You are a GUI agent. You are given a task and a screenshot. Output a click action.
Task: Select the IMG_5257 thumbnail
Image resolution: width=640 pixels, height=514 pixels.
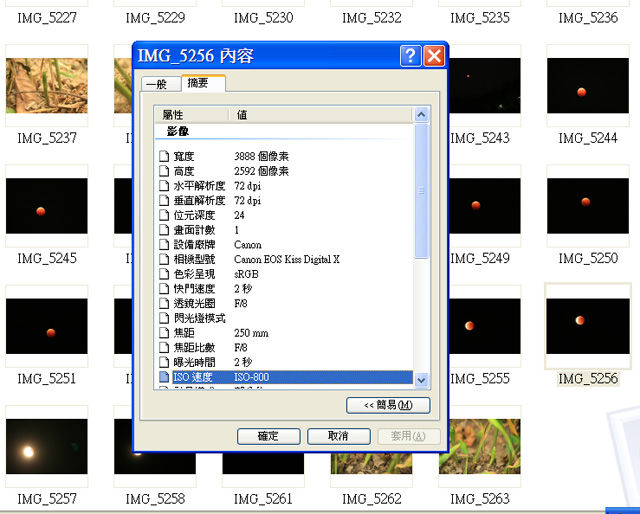(x=47, y=446)
